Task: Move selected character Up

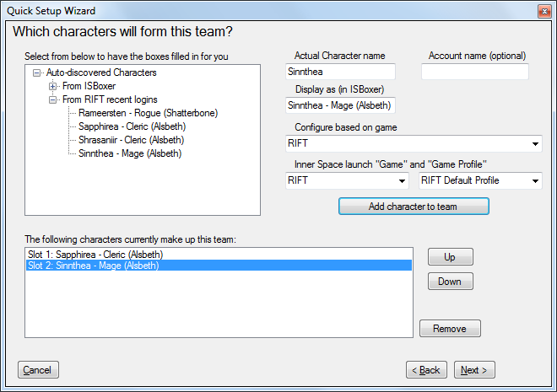Action: pyautogui.click(x=451, y=257)
